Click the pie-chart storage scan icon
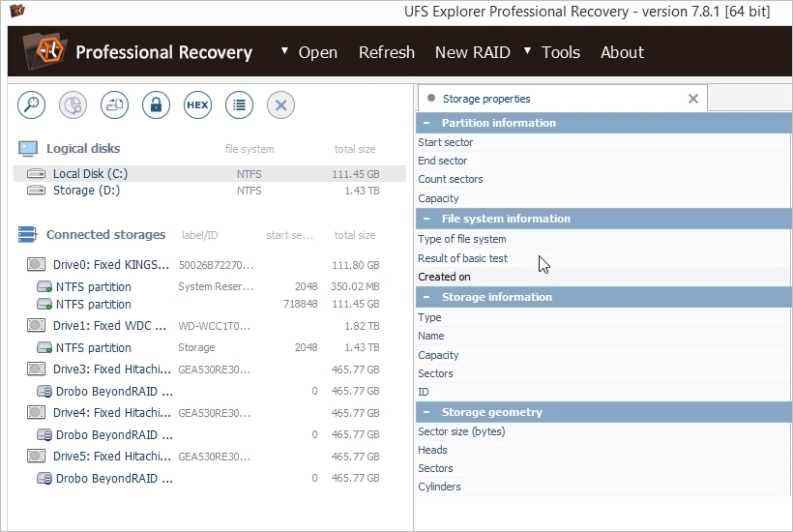Screen dimensions: 793x532 73,105
